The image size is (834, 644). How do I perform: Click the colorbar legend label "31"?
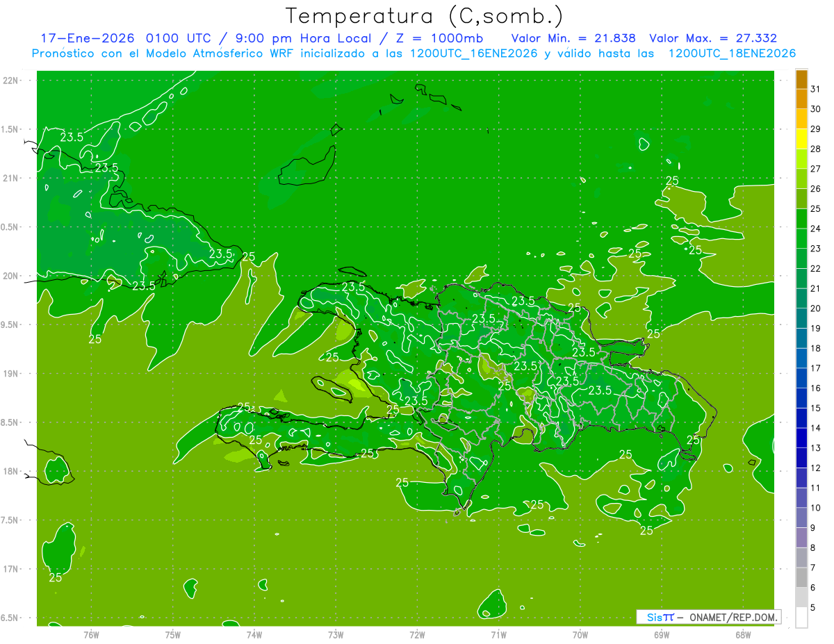coord(816,89)
